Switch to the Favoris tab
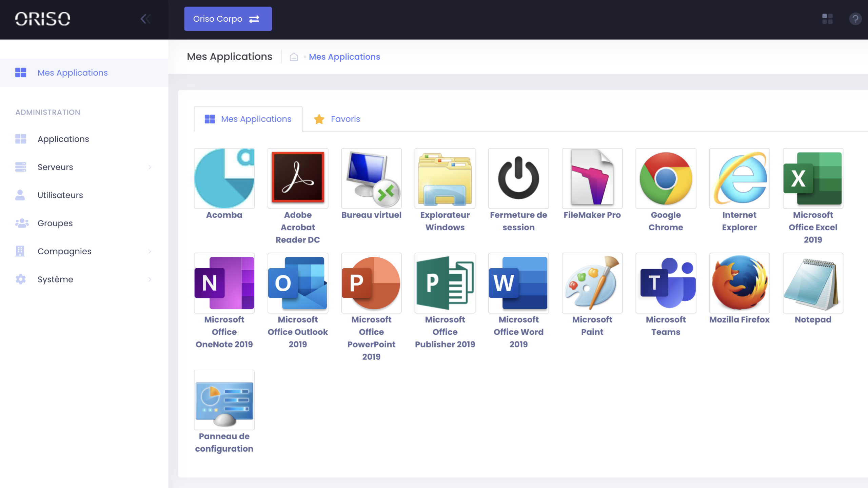This screenshot has width=868, height=488. click(337, 119)
